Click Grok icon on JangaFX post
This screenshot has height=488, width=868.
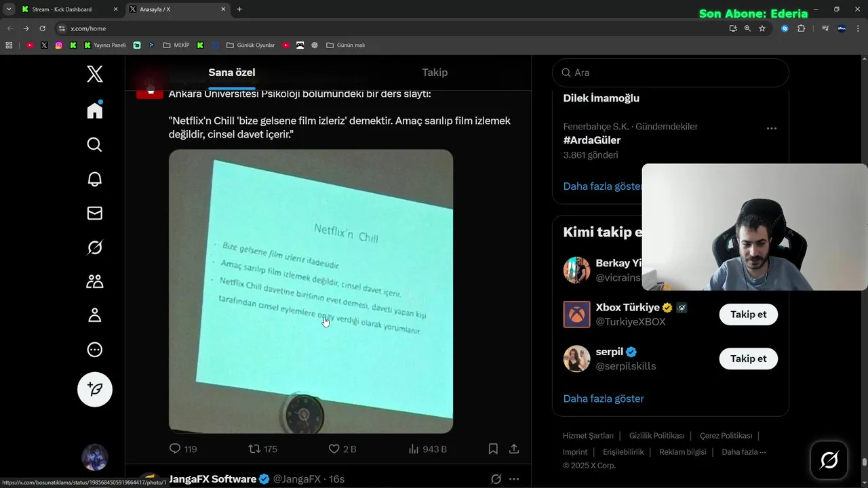(x=496, y=479)
